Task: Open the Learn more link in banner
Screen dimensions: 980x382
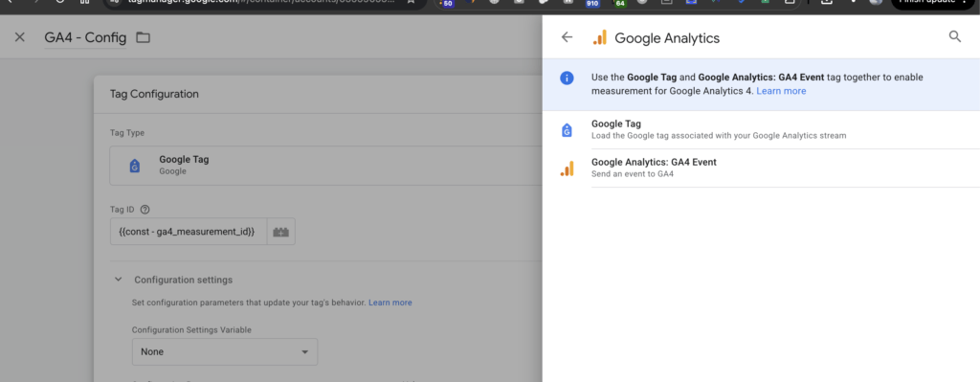Action: click(781, 91)
